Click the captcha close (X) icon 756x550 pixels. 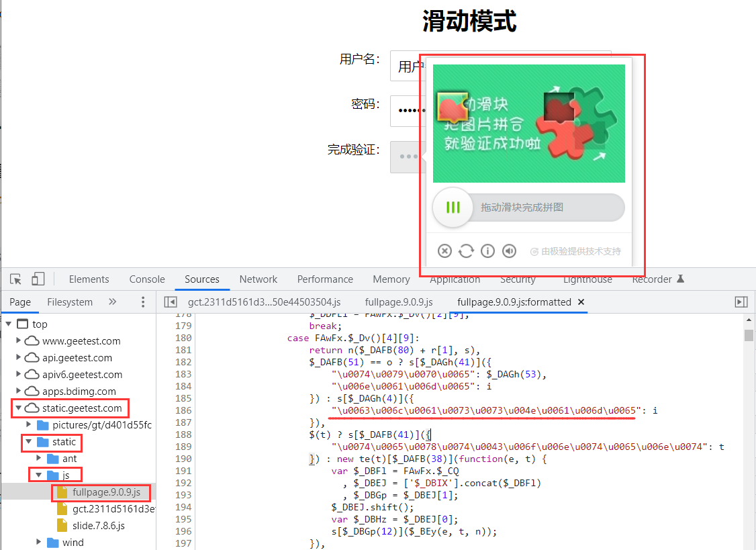click(444, 251)
